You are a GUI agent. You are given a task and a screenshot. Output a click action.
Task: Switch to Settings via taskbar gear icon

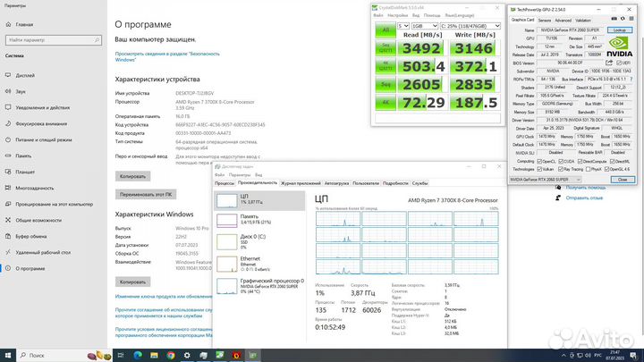(x=187, y=355)
